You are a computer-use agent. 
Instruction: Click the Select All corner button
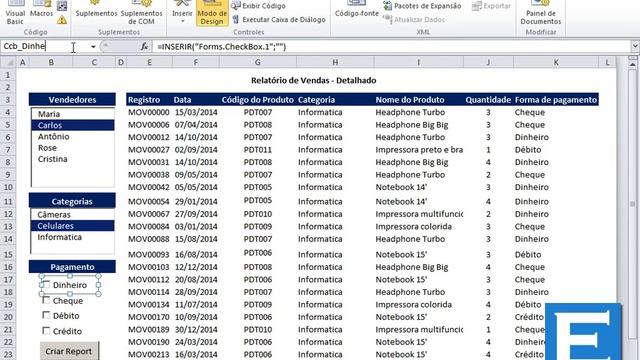point(8,62)
